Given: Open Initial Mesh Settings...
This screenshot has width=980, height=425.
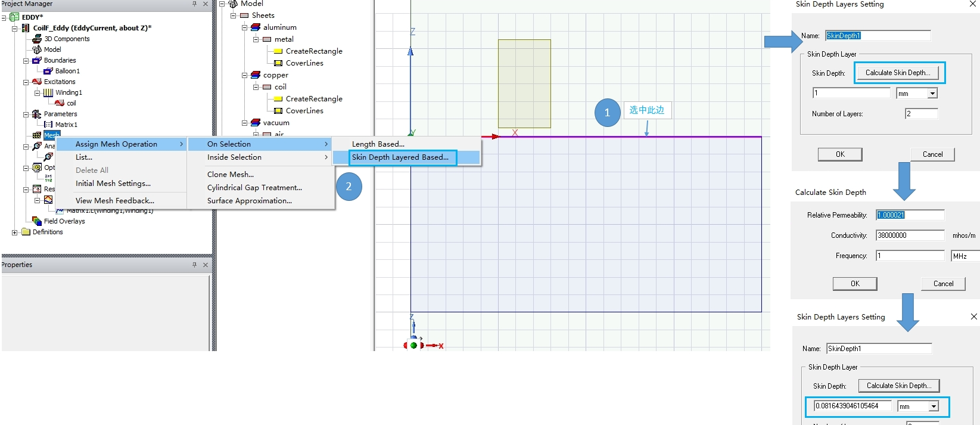Looking at the screenshot, I should [x=113, y=184].
